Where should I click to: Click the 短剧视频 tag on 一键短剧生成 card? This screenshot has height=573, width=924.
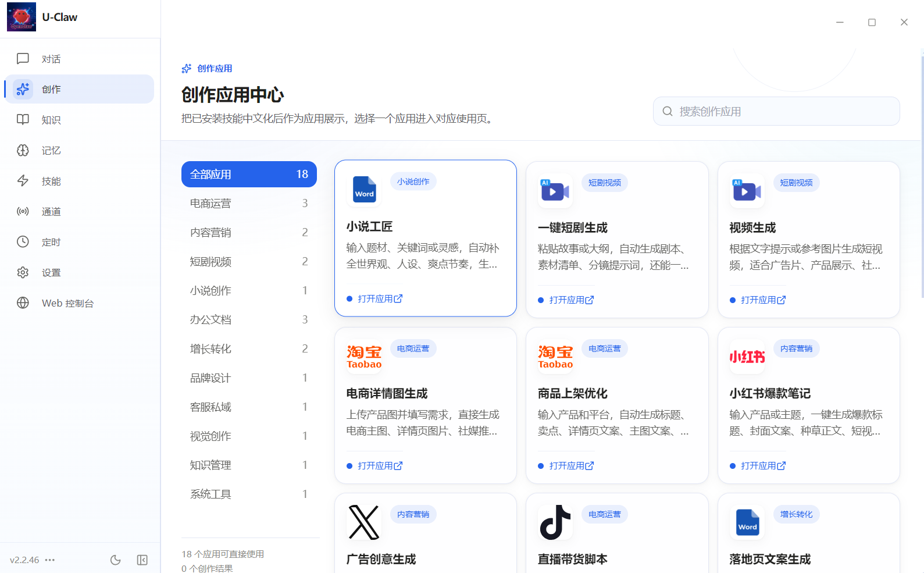tap(605, 183)
